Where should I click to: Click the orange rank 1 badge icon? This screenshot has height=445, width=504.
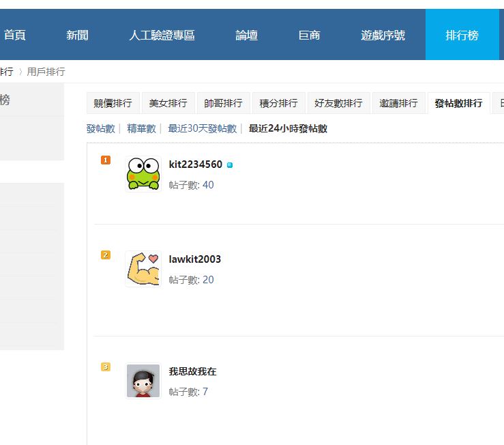pos(105,160)
